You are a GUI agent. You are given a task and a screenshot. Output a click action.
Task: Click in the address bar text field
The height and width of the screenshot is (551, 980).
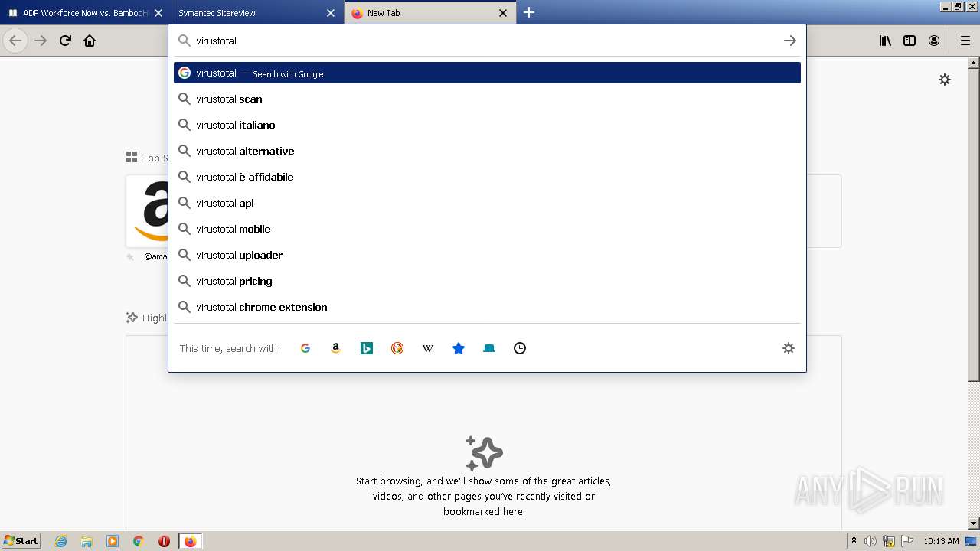tap(486, 41)
